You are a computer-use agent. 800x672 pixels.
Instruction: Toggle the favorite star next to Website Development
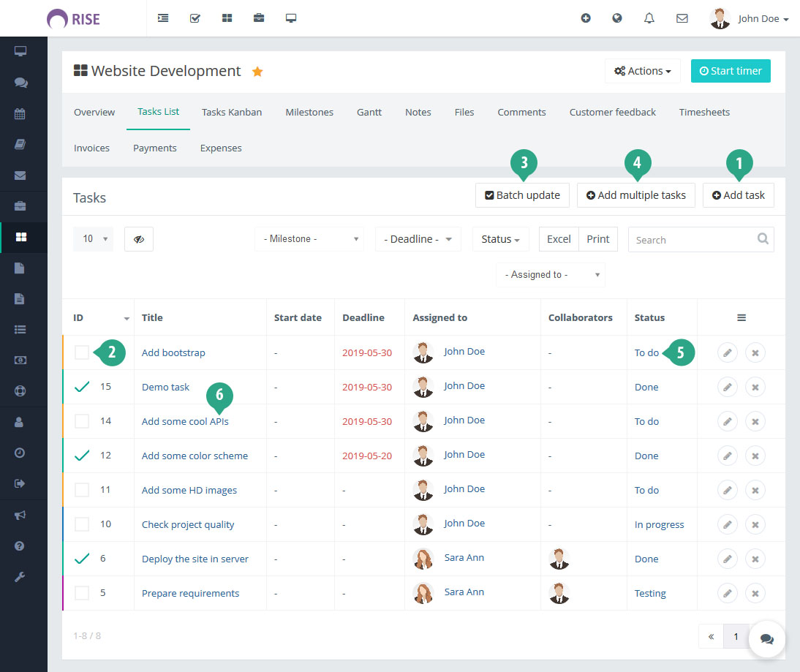257,71
